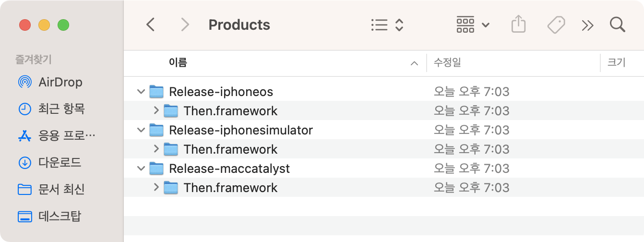Go back with the left chevron button
This screenshot has height=242, width=644.
tap(151, 25)
